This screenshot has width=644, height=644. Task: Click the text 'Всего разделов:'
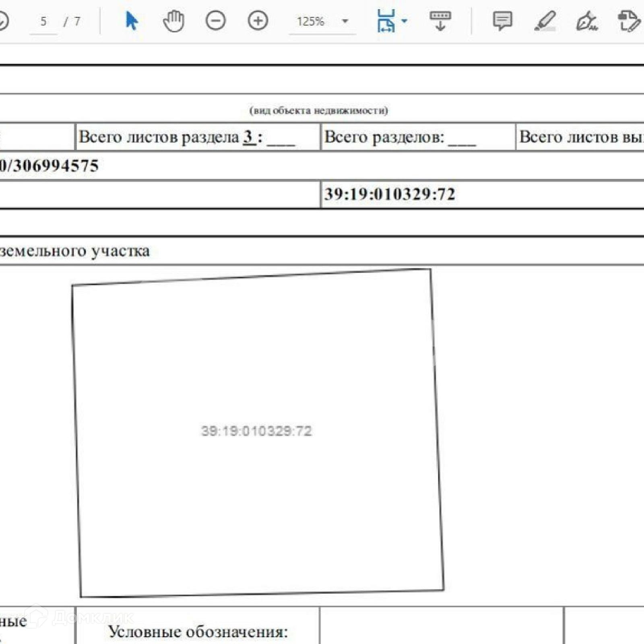pyautogui.click(x=384, y=137)
